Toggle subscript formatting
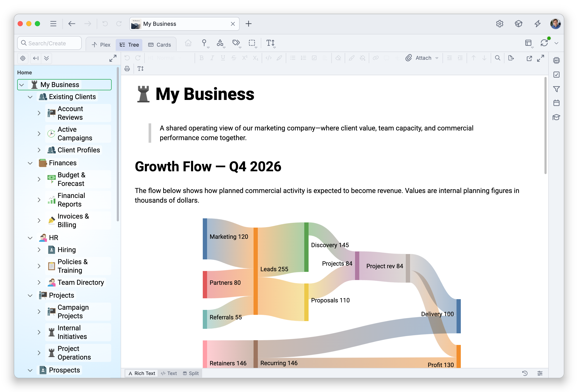The image size is (578, 392). (x=255, y=58)
